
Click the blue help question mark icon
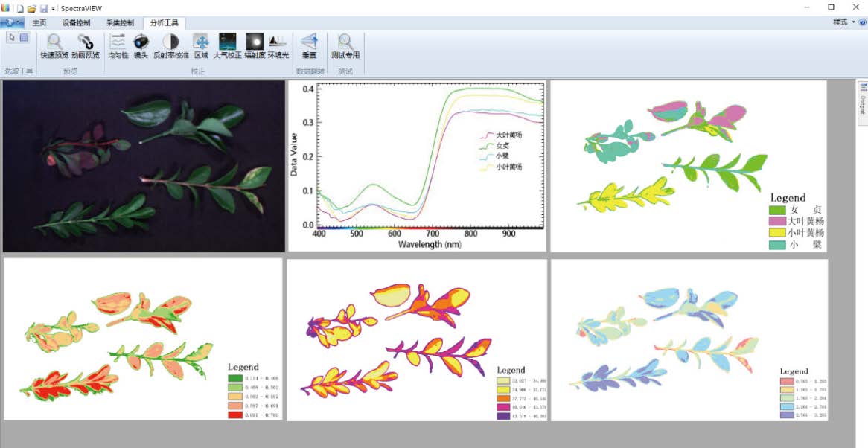pos(862,22)
